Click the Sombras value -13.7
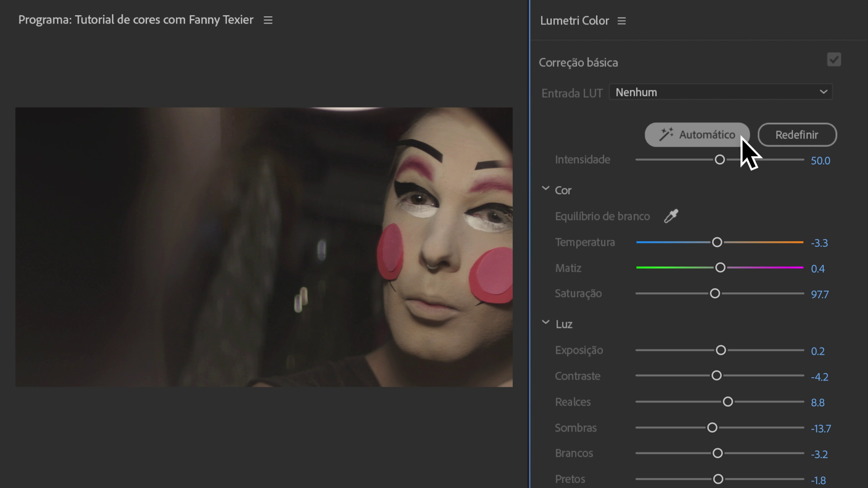The width and height of the screenshot is (868, 488). (821, 428)
